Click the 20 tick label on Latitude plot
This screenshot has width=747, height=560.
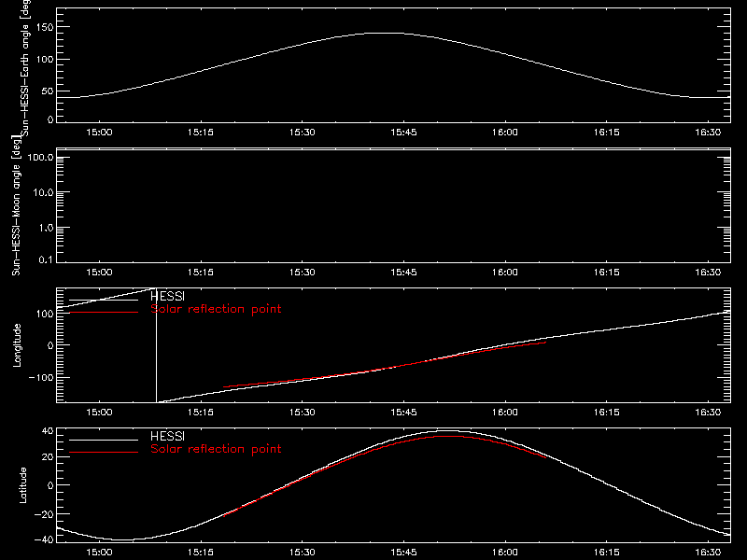pos(48,457)
